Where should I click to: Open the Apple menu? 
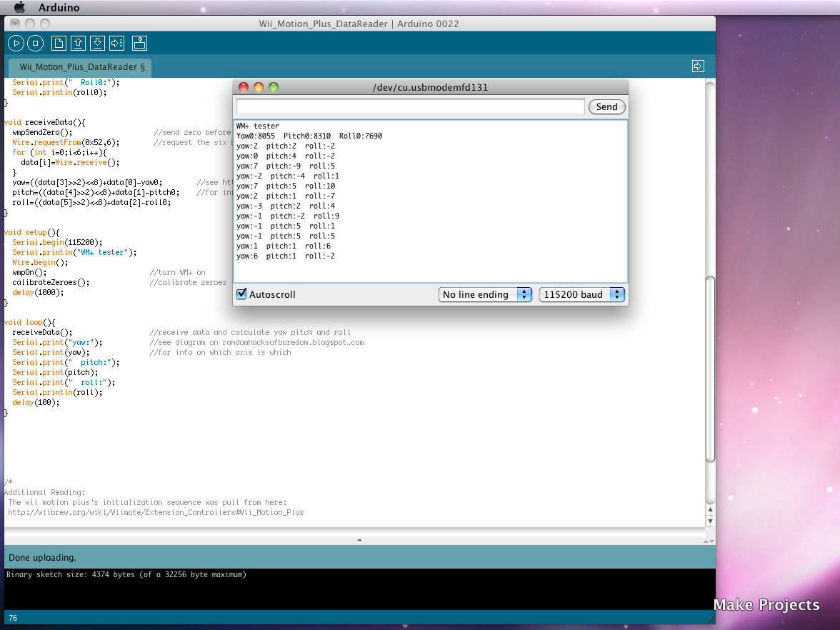point(19,7)
